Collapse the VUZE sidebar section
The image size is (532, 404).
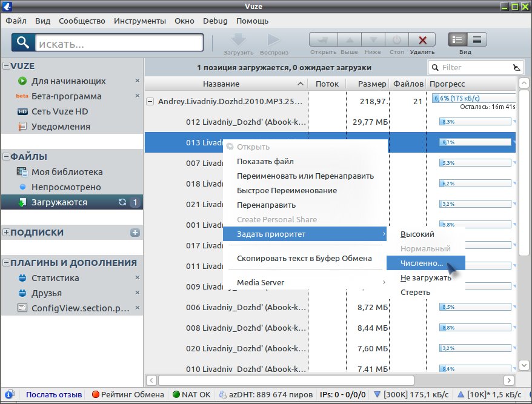pos(6,66)
